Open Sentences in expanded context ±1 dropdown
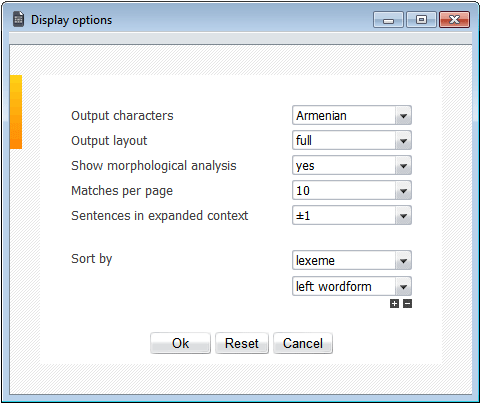The width and height of the screenshot is (481, 403). pyautogui.click(x=352, y=215)
